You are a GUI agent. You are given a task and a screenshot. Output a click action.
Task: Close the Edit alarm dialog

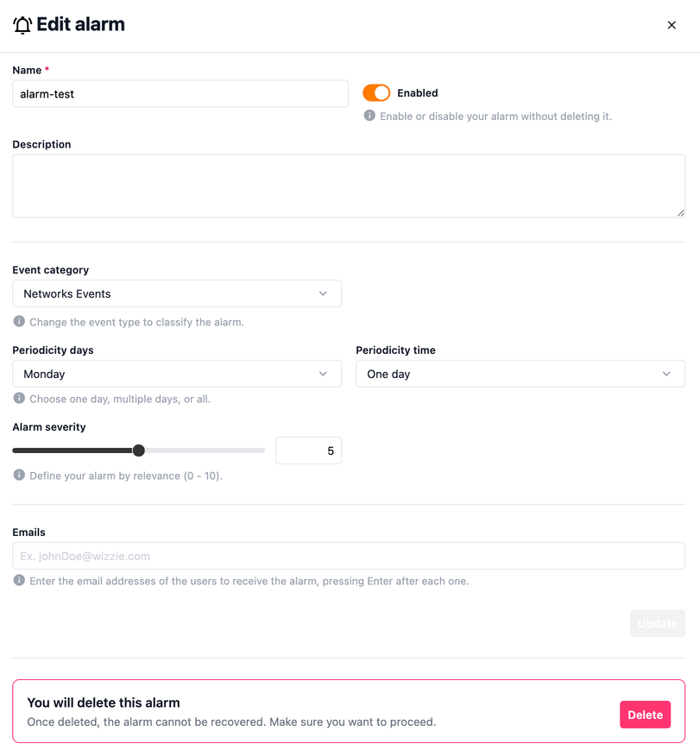672,25
